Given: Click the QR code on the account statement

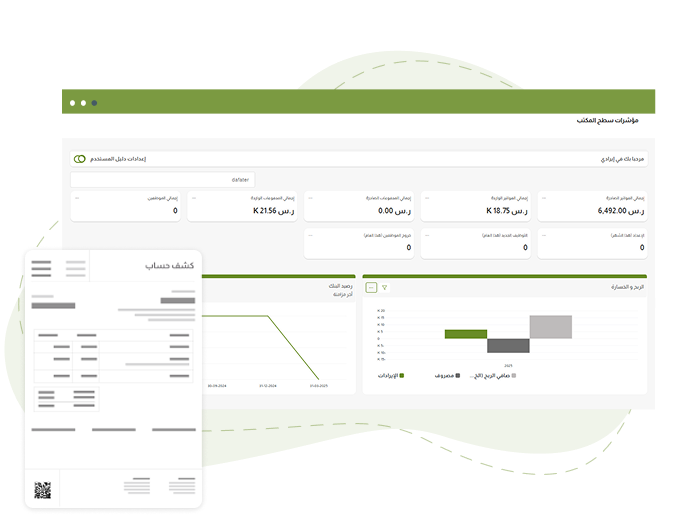Looking at the screenshot, I should pyautogui.click(x=43, y=490).
